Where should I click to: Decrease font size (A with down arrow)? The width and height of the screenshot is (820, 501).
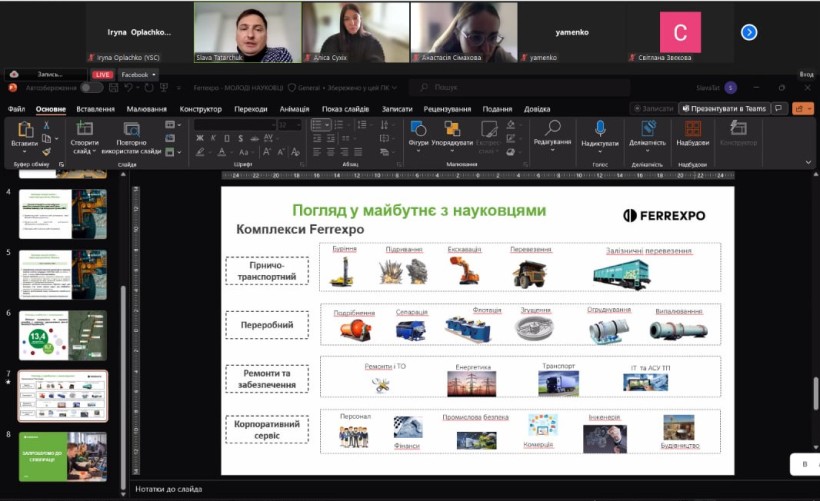[x=281, y=152]
